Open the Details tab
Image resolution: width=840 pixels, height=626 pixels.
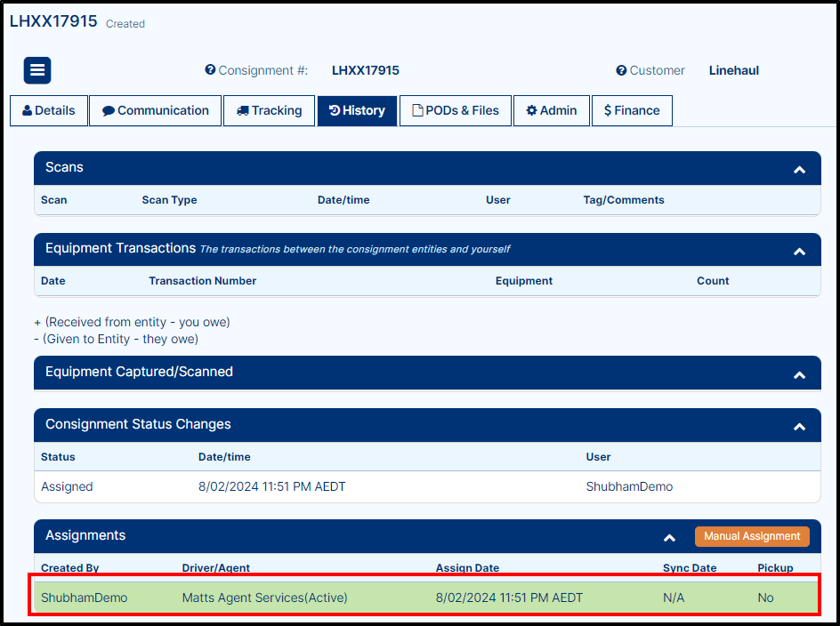click(49, 111)
